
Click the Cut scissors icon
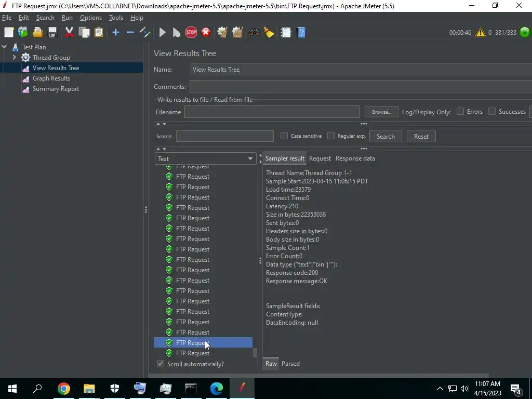tap(69, 33)
